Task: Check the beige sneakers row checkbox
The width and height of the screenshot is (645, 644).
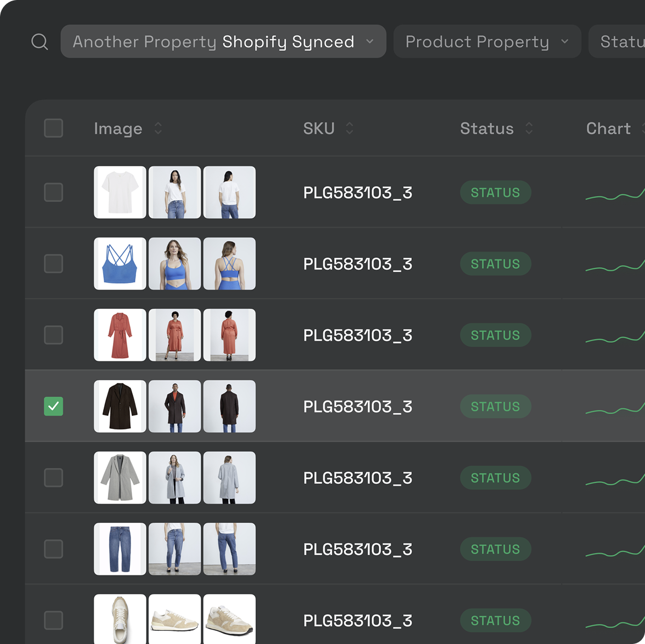Action: 54,620
